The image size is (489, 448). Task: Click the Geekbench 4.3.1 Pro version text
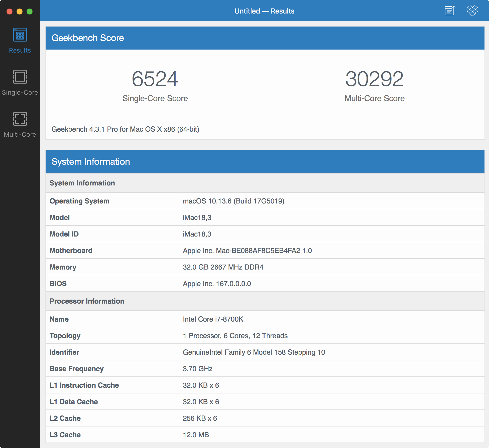125,129
